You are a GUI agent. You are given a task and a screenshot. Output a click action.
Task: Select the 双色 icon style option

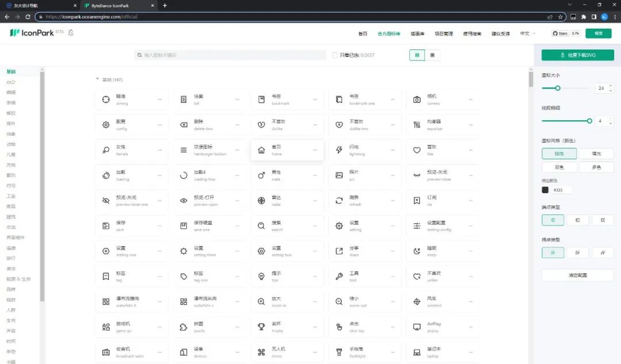point(559,167)
